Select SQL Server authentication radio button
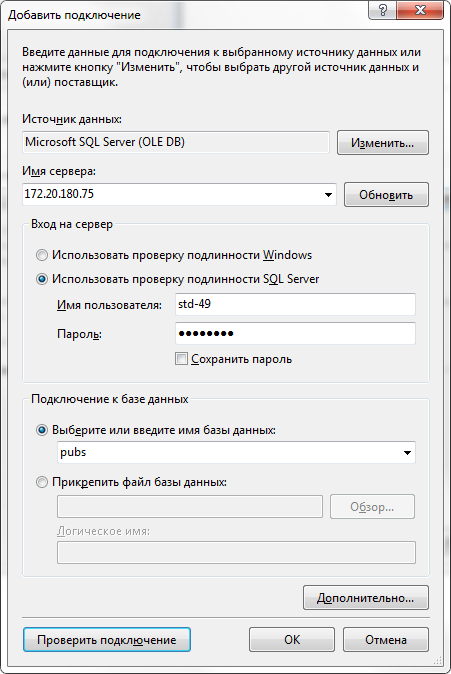The height and width of the screenshot is (674, 451). coord(42,279)
